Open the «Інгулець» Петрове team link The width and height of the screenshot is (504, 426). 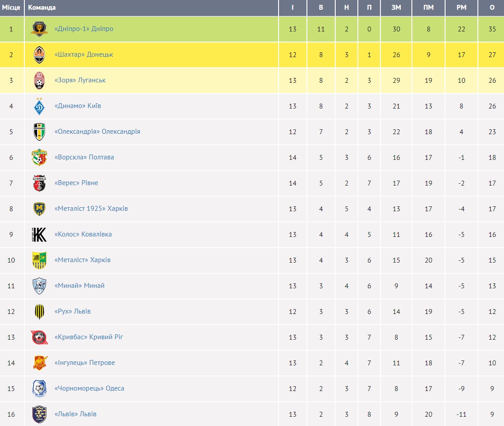pos(85,363)
